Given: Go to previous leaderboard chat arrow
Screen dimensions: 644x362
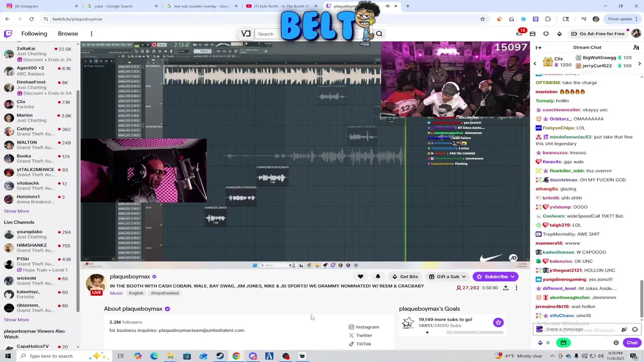Looking at the screenshot, I should pos(535,64).
